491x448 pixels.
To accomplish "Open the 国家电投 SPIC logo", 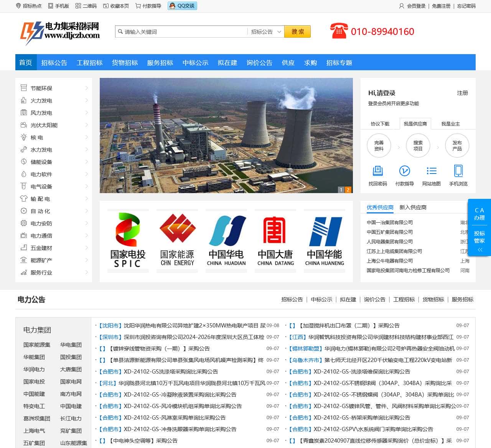I will [128, 241].
